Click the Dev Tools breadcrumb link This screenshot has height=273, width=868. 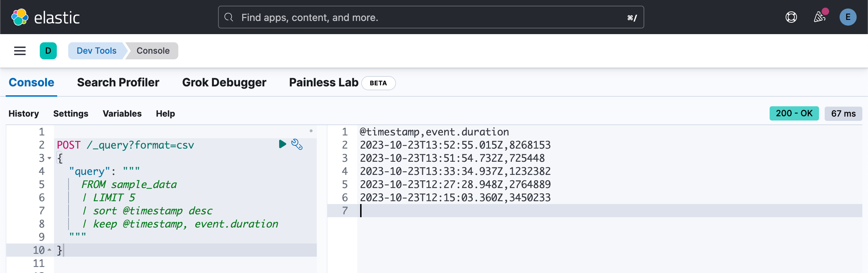[x=96, y=50]
